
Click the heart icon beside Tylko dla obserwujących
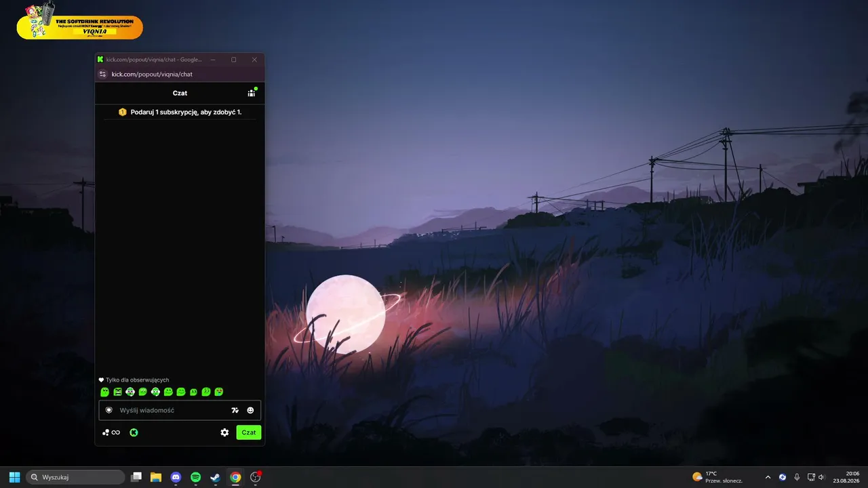coord(102,380)
